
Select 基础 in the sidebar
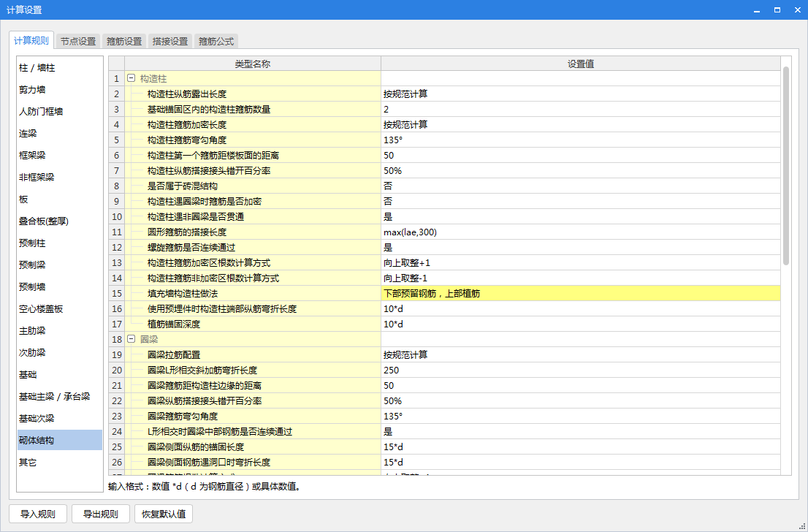coord(60,375)
